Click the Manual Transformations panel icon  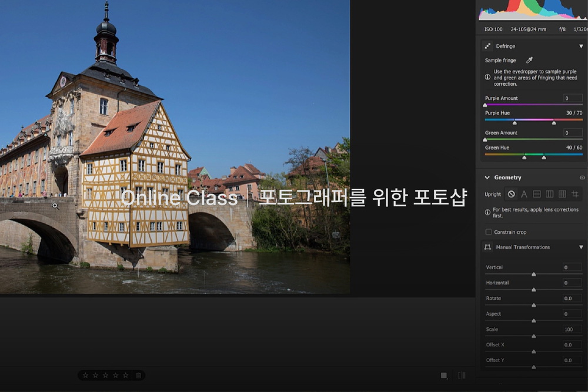click(x=487, y=247)
